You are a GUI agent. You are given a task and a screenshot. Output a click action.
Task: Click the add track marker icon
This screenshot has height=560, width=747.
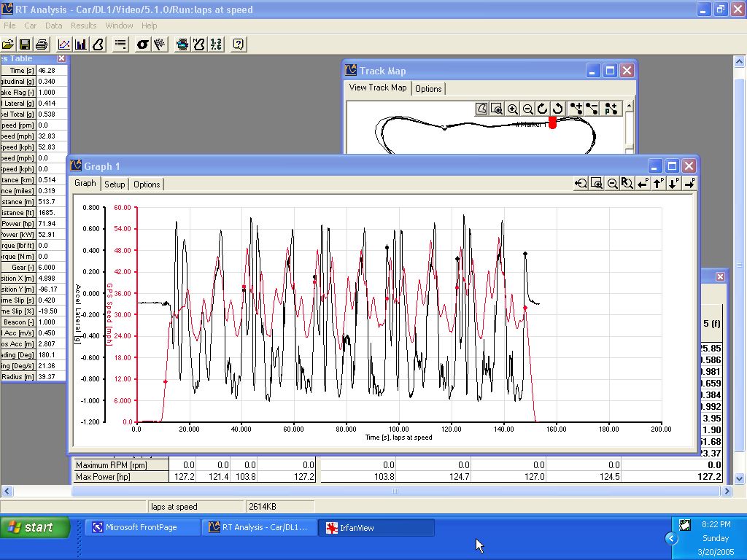pos(576,109)
